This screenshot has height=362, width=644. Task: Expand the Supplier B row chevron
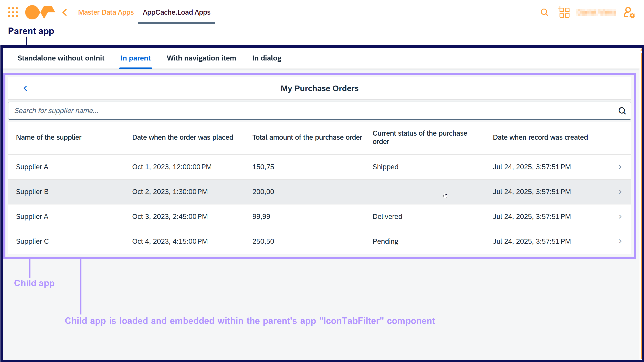621,192
